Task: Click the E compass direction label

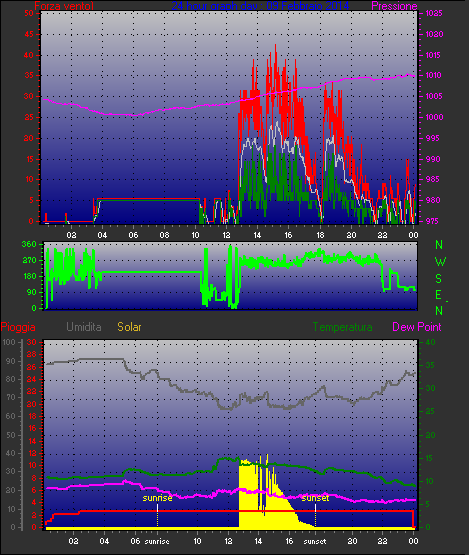Action: (x=439, y=295)
